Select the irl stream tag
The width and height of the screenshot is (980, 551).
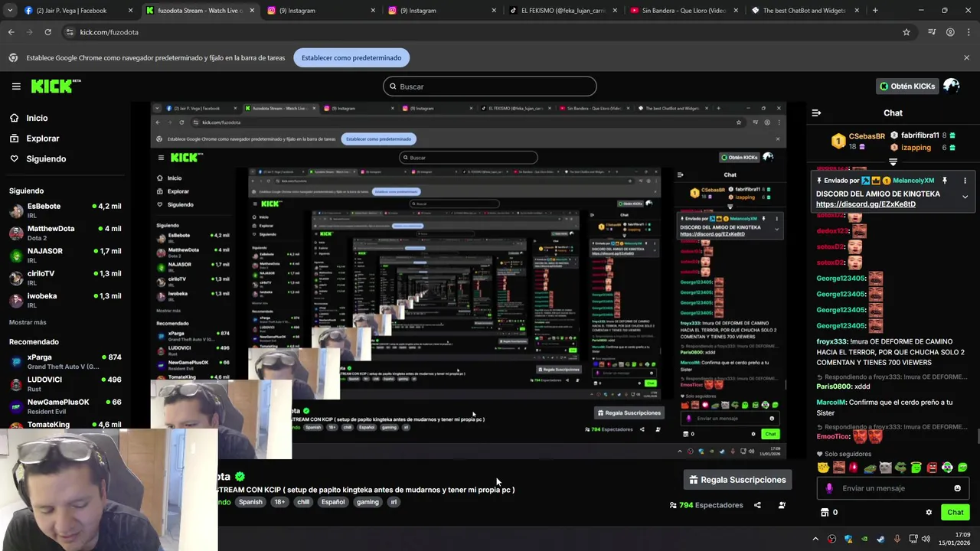(394, 502)
